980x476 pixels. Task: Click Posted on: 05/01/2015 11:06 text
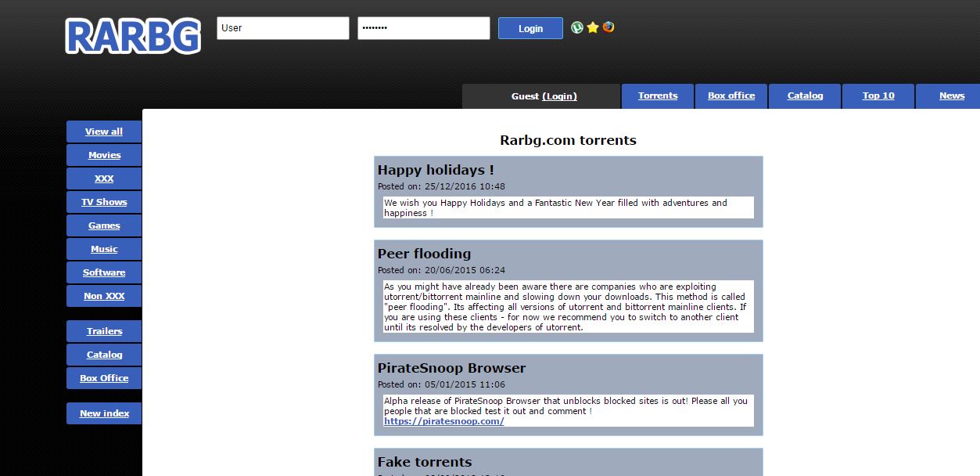[441, 385]
